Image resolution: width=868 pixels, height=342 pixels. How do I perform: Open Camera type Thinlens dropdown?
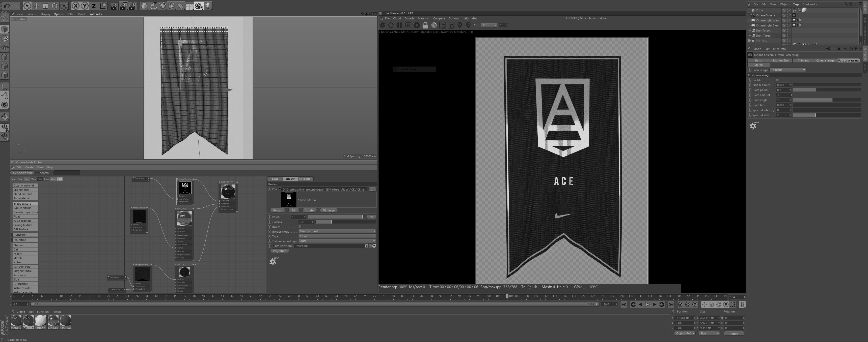point(788,70)
